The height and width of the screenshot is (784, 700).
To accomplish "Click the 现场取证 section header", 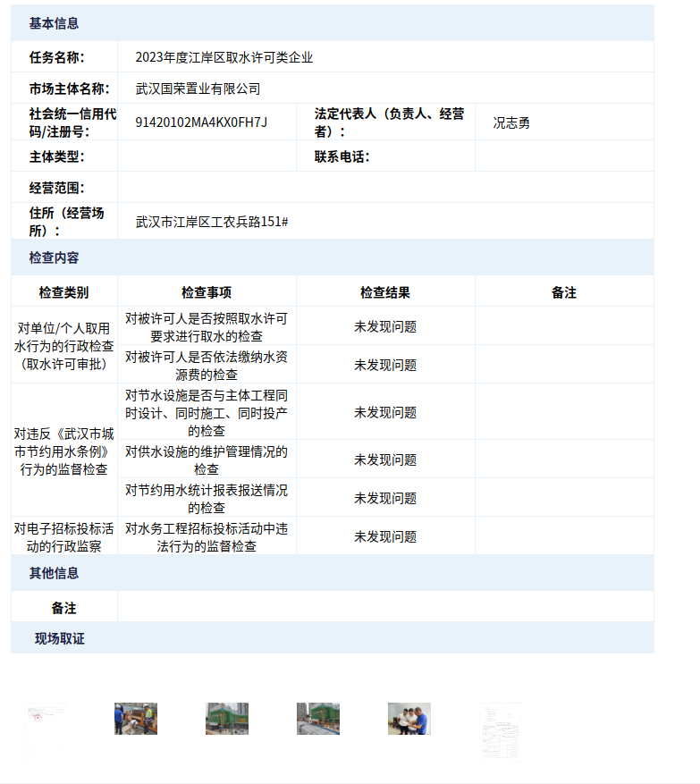I will [59, 638].
